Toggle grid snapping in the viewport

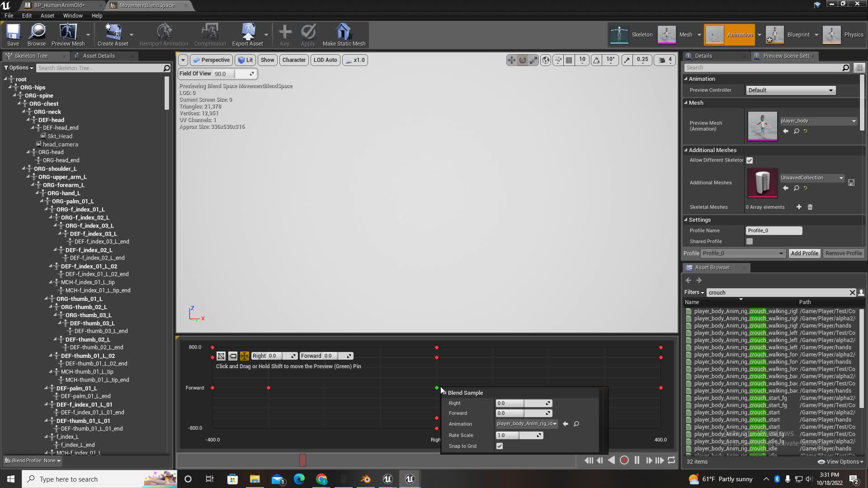569,60
